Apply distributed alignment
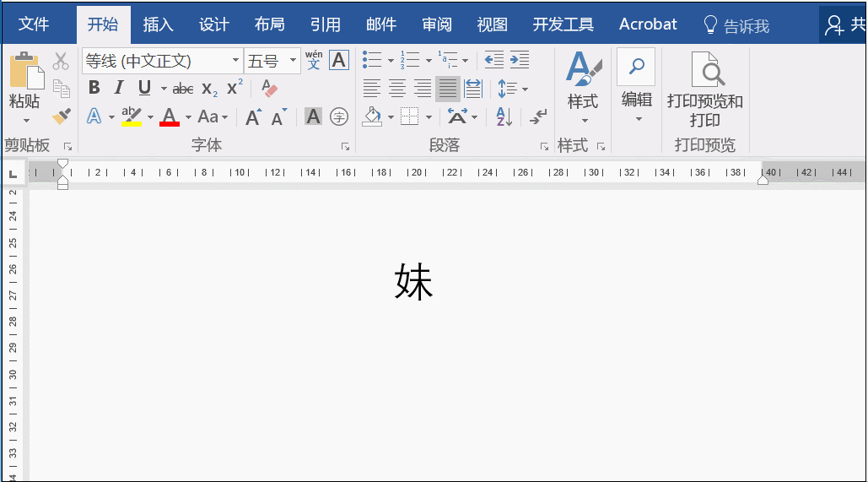This screenshot has height=482, width=868. 473,88
